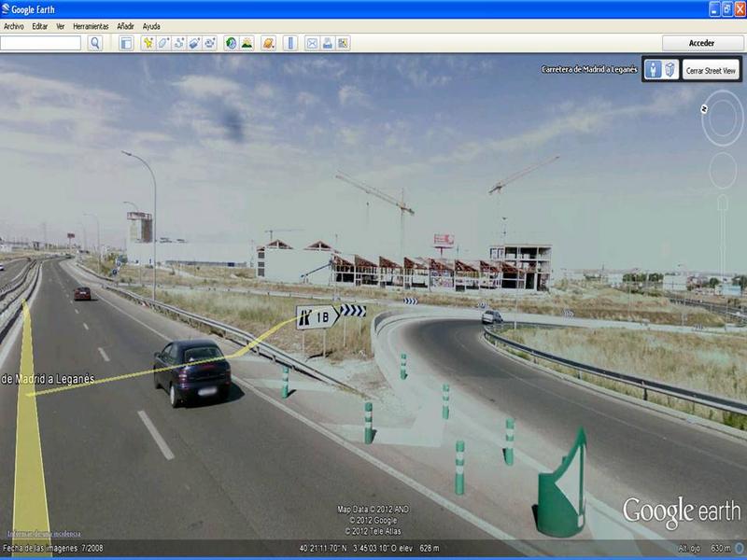Click the Acceder sign-in button
Viewport: 747px width, 560px height.
point(701,43)
